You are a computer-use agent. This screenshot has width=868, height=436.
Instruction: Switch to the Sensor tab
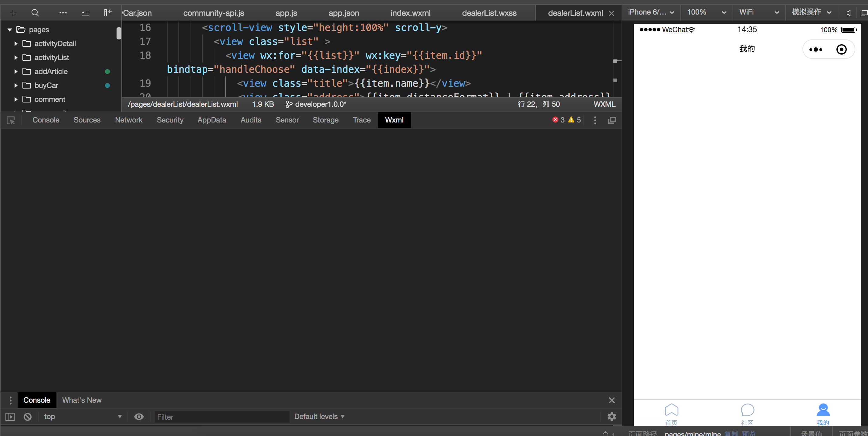pyautogui.click(x=287, y=120)
